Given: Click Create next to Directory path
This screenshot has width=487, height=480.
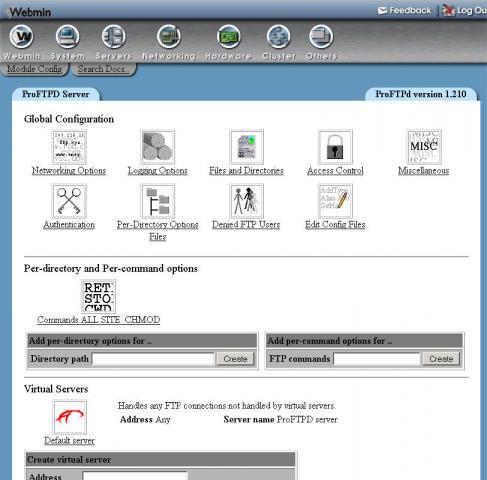Looking at the screenshot, I should point(235,359).
